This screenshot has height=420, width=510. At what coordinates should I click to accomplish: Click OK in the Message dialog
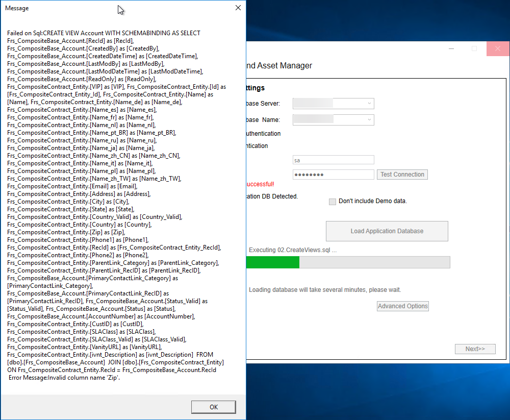click(213, 407)
